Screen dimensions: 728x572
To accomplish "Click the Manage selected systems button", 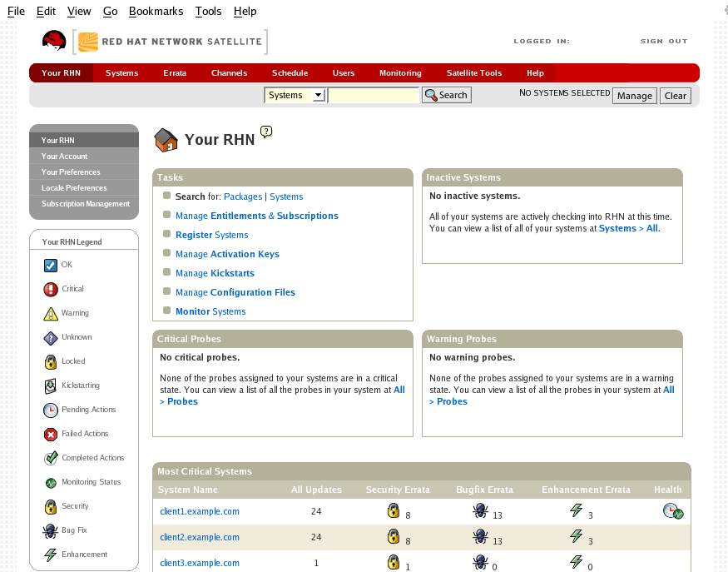I will pos(635,96).
